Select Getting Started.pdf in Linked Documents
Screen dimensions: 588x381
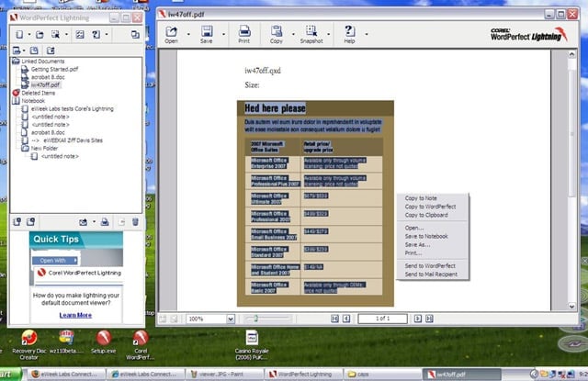[x=54, y=69]
